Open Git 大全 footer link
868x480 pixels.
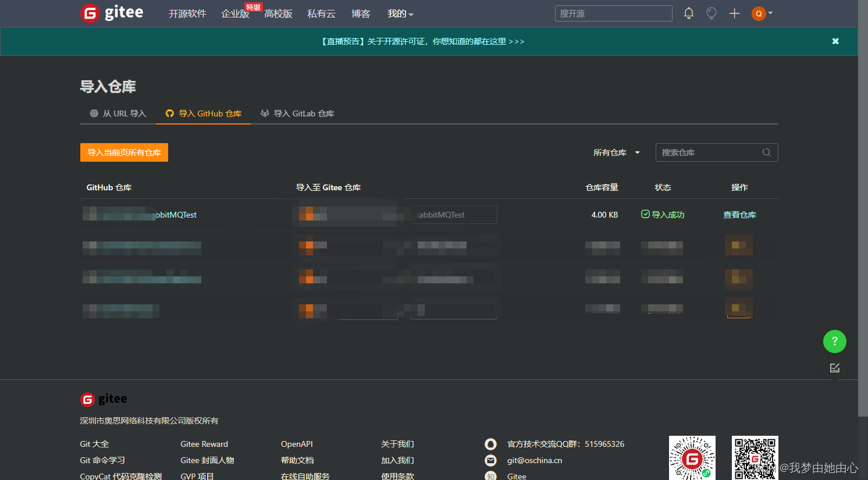pos(94,444)
